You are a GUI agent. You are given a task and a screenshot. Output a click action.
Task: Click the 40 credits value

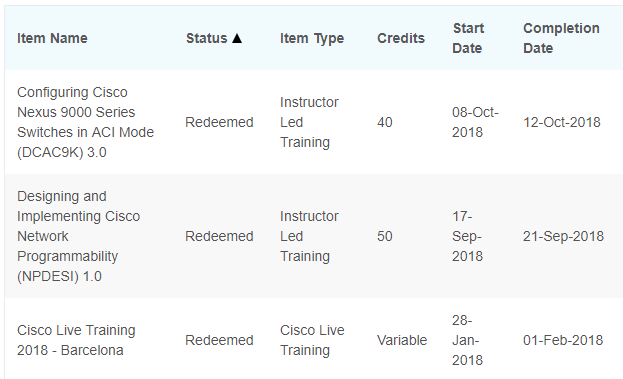coord(385,122)
